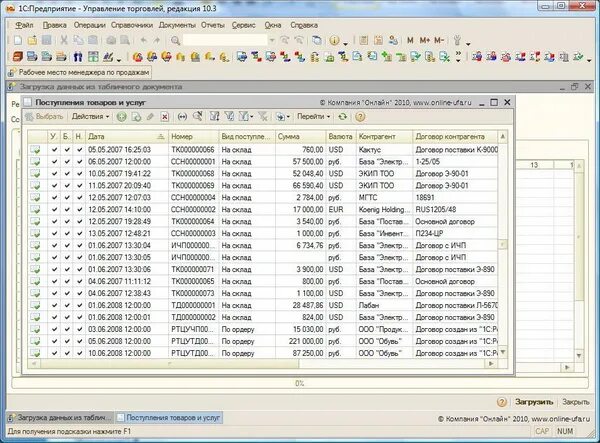The width and height of the screenshot is (600, 443).
Task: Click the M memory button
Action: pyautogui.click(x=410, y=40)
